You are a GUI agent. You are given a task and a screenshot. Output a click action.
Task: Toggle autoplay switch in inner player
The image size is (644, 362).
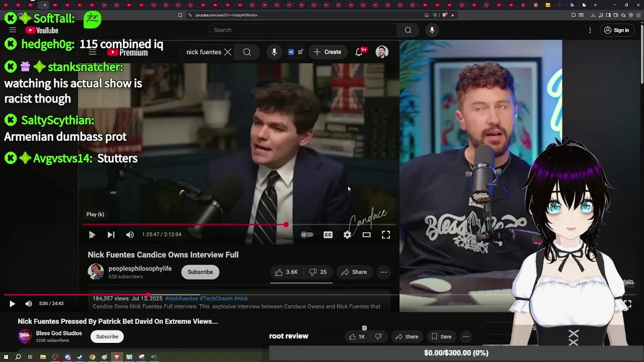coord(307,235)
